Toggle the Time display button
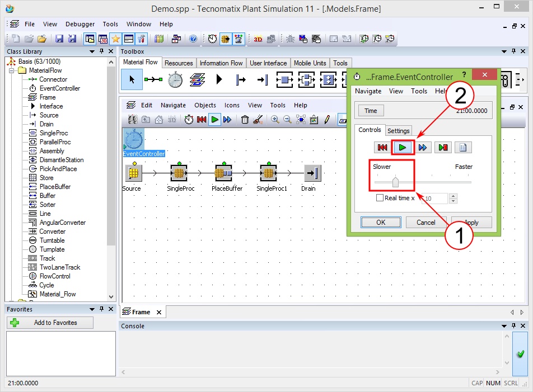This screenshot has height=392, width=533. coord(371,111)
